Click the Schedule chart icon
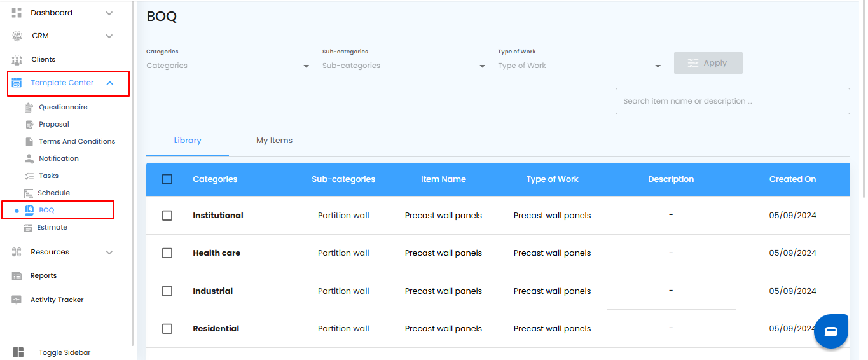This screenshot has height=360, width=868. (29, 193)
